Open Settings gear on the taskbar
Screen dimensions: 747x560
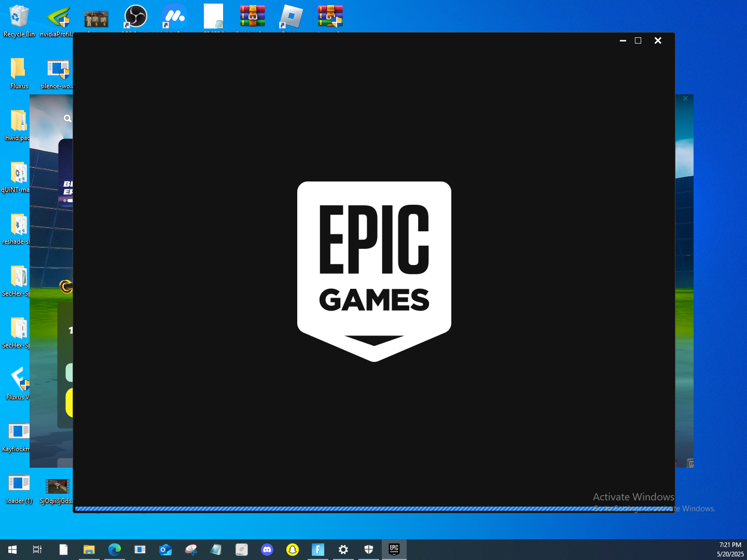pyautogui.click(x=343, y=550)
